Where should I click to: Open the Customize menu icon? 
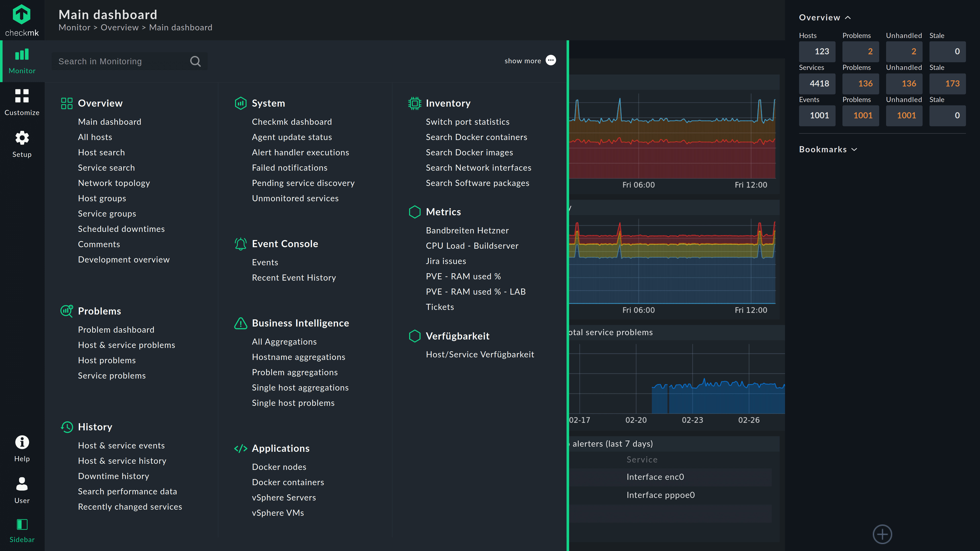click(x=22, y=96)
